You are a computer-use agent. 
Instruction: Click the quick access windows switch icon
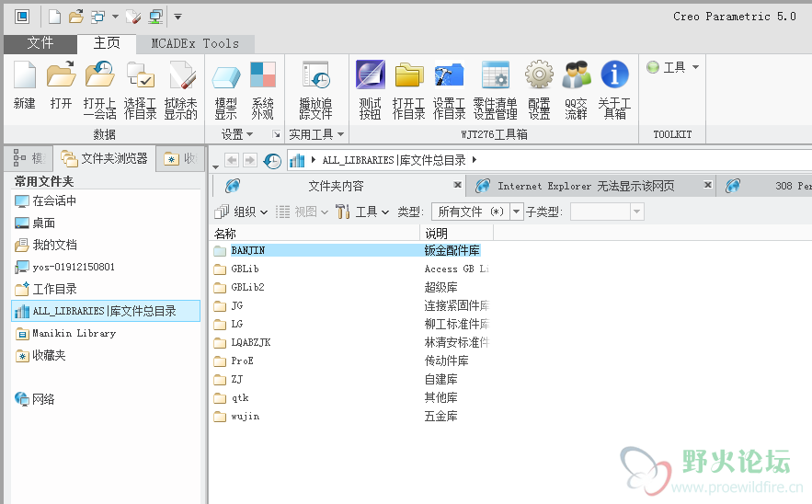(97, 17)
